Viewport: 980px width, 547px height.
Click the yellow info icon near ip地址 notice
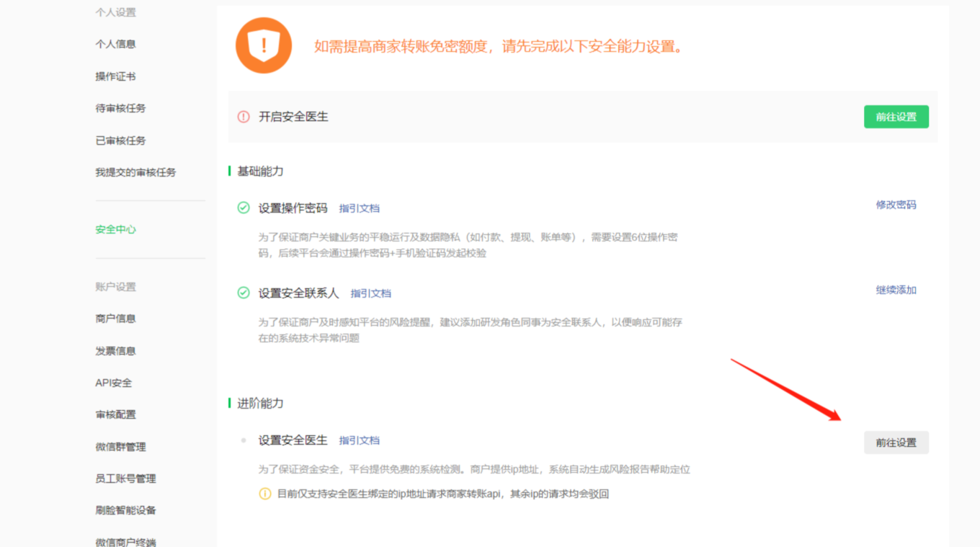[265, 494]
